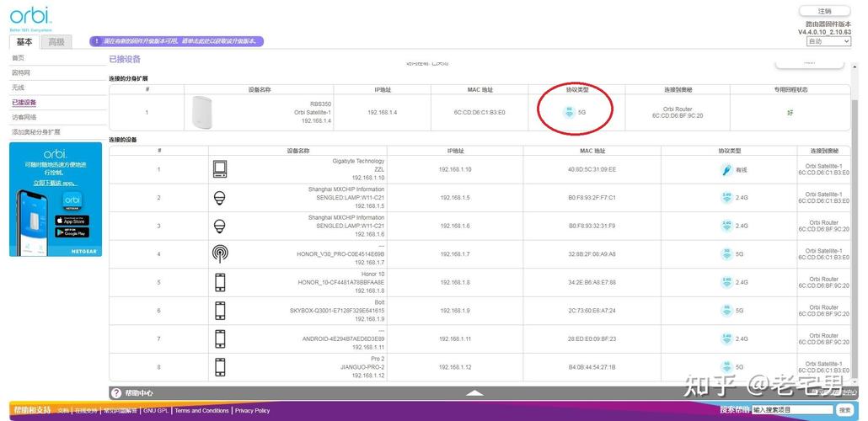Open the GNU GPL link
This screenshot has height=421, width=868.
157,411
